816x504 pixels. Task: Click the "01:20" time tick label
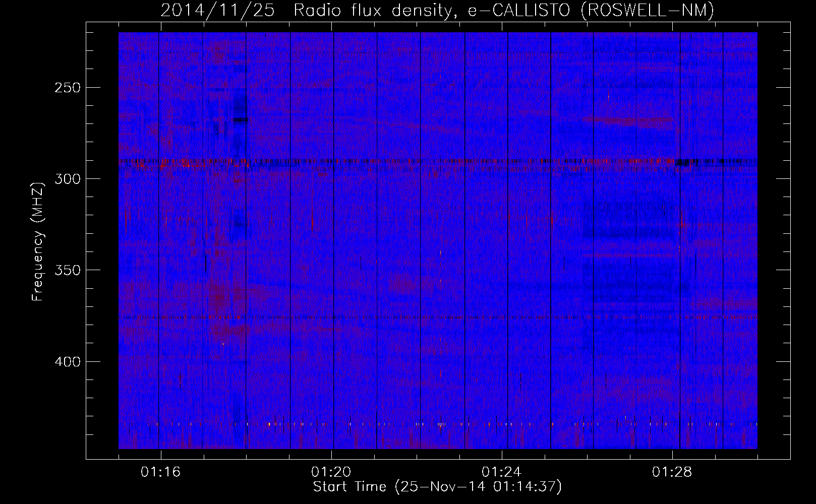[x=331, y=472]
